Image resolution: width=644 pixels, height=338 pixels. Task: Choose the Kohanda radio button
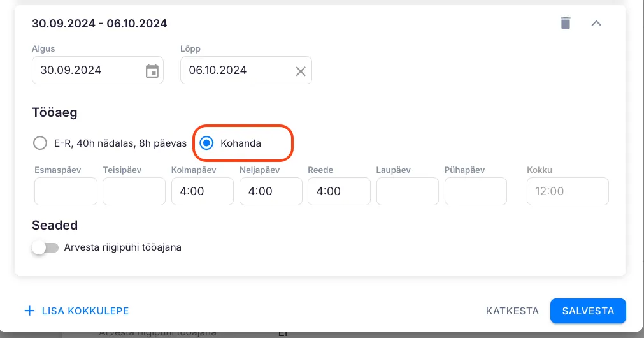(x=206, y=143)
